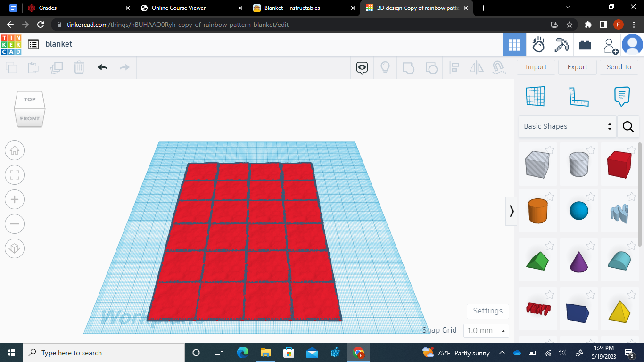
Task: Open the Align tool
Action: (x=454, y=67)
